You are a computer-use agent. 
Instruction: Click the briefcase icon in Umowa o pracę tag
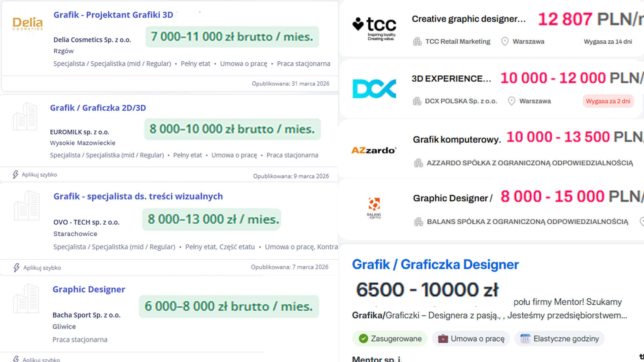443,339
